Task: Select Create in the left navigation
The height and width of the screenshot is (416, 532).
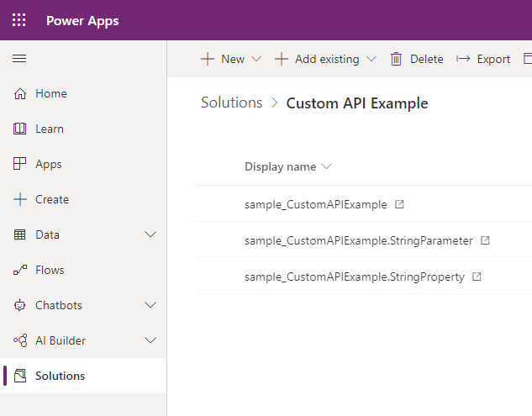Action: click(52, 200)
